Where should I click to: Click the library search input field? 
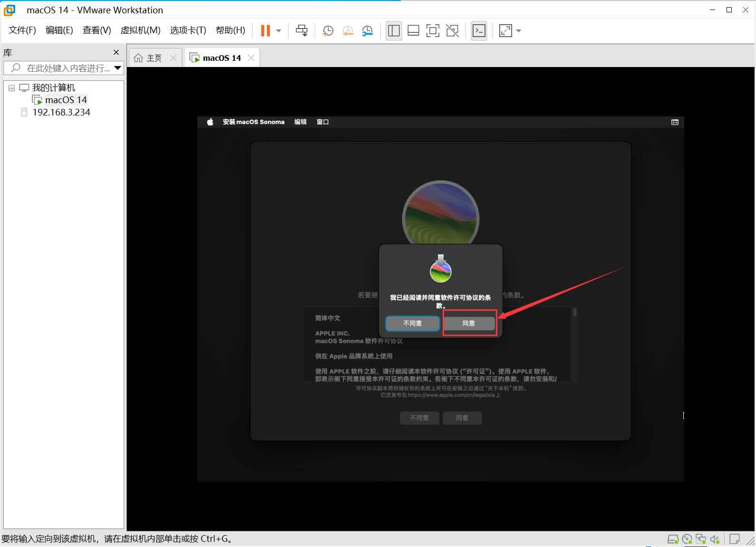coord(63,68)
